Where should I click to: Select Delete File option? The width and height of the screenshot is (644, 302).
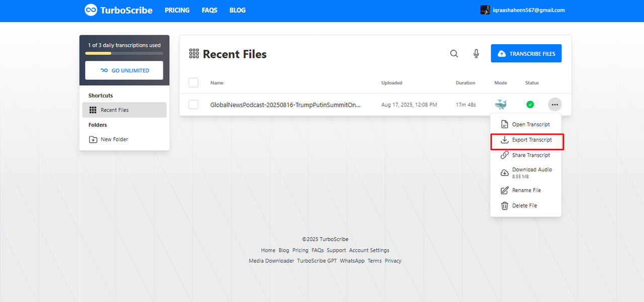pos(525,206)
